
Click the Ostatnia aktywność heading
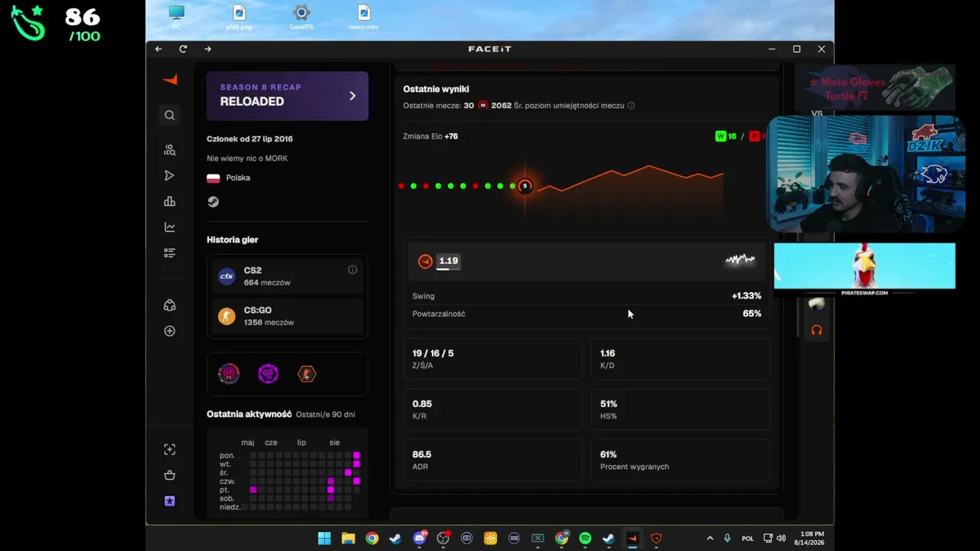point(249,414)
